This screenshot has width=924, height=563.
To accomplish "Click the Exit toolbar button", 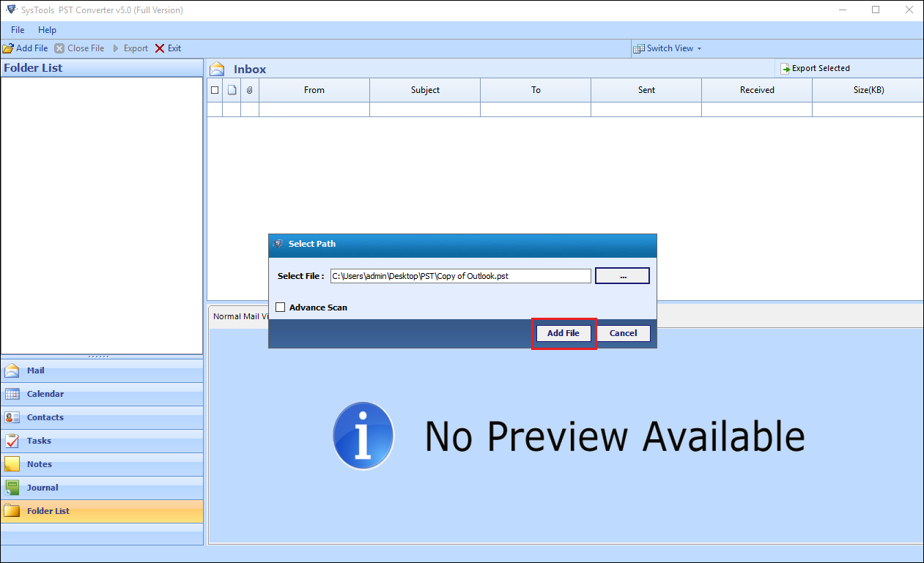I will coord(168,48).
